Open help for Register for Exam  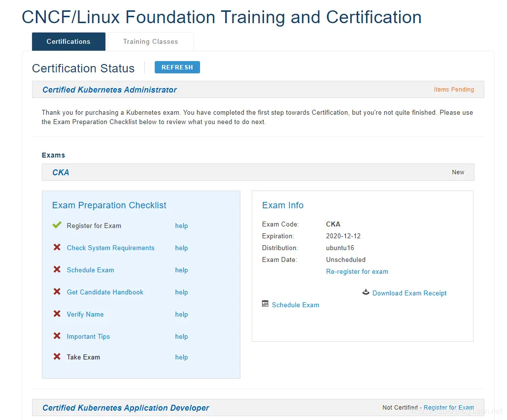pos(181,226)
